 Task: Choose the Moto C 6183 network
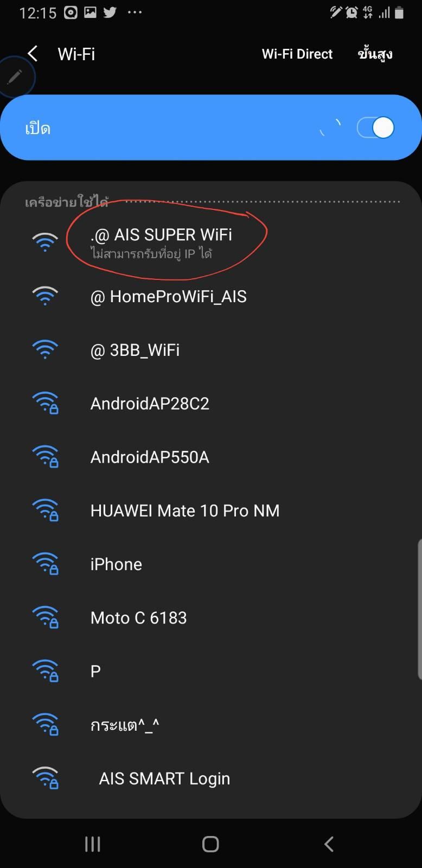tap(211, 617)
